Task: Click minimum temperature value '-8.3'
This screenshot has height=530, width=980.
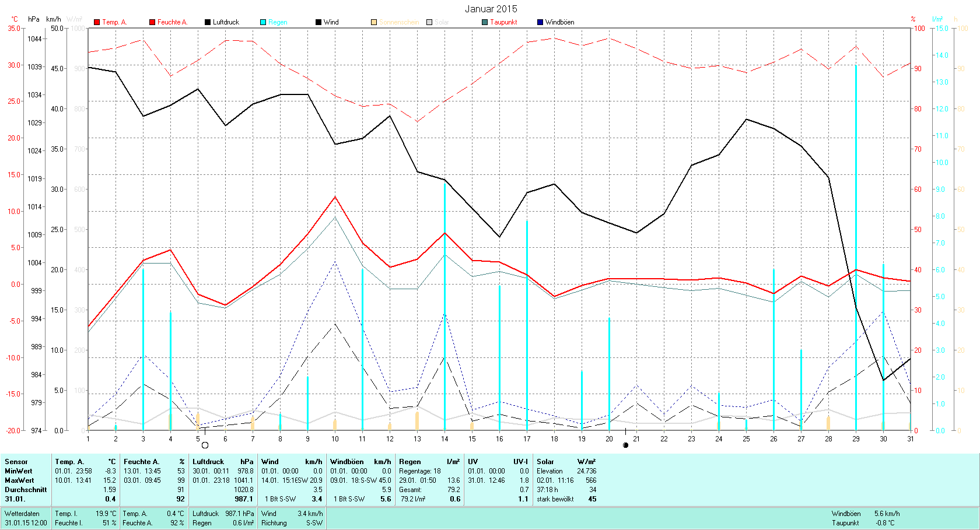Action: pos(111,471)
